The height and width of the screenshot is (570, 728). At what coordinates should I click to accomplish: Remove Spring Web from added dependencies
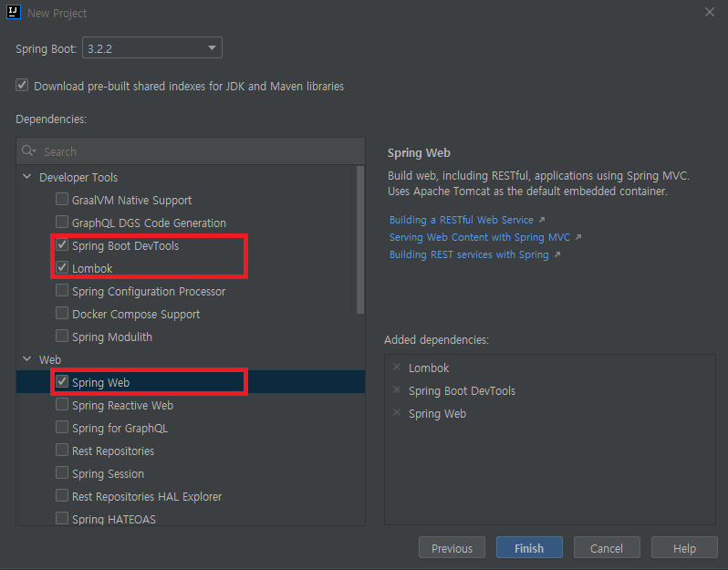coord(397,412)
